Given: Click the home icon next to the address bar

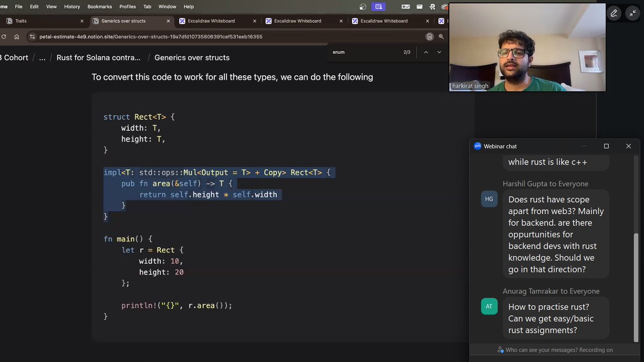Looking at the screenshot, I should click(x=17, y=36).
